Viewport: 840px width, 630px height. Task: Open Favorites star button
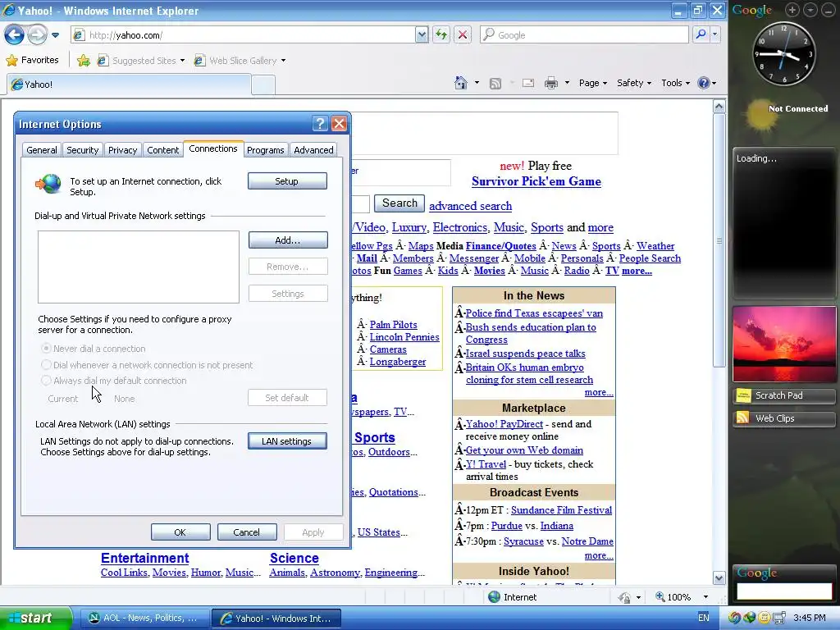pyautogui.click(x=32, y=60)
